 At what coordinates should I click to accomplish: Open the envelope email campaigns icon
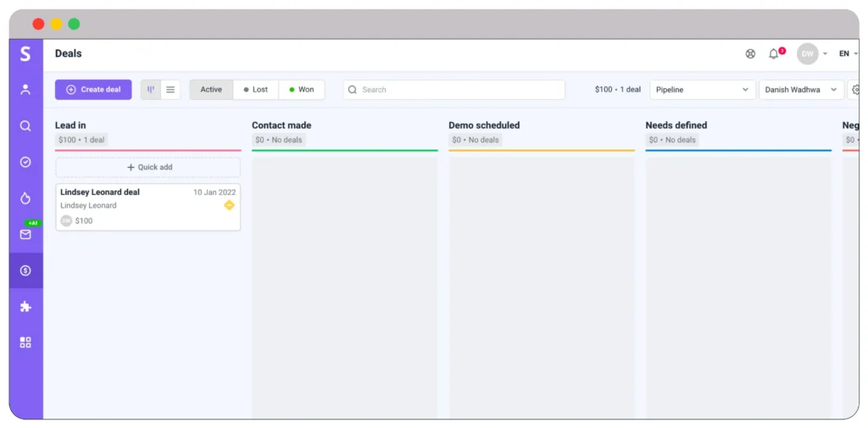tap(25, 234)
